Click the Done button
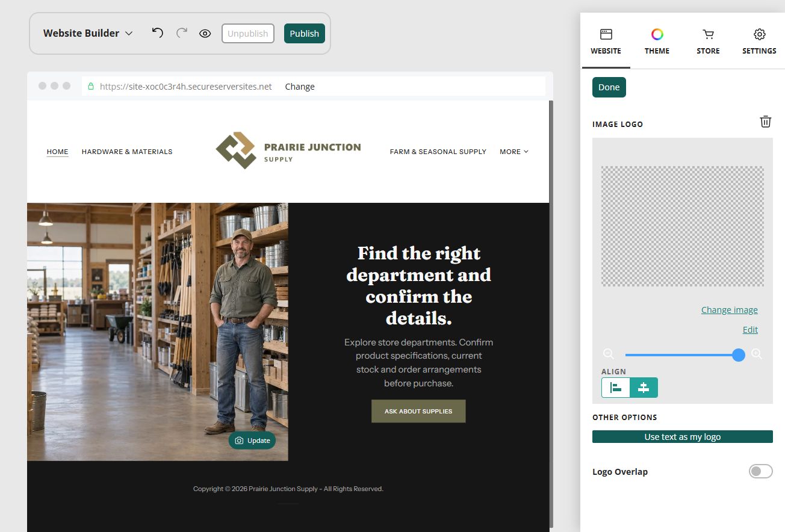 pos(609,87)
